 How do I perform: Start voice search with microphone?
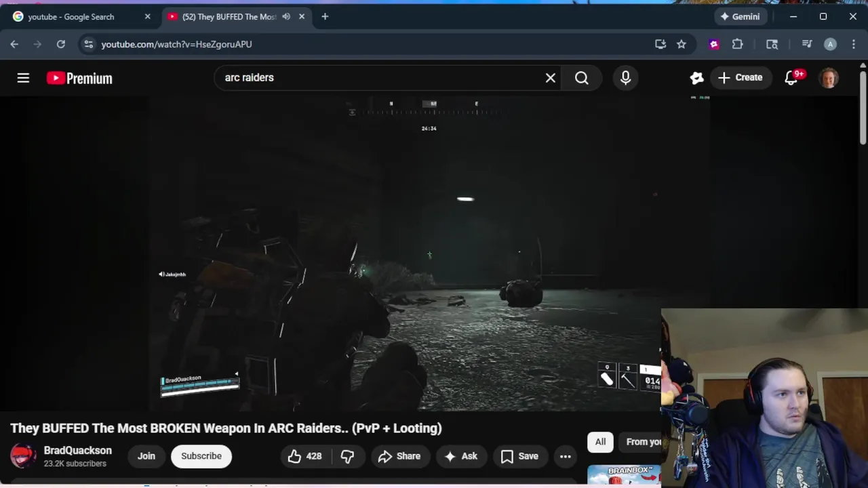[626, 78]
